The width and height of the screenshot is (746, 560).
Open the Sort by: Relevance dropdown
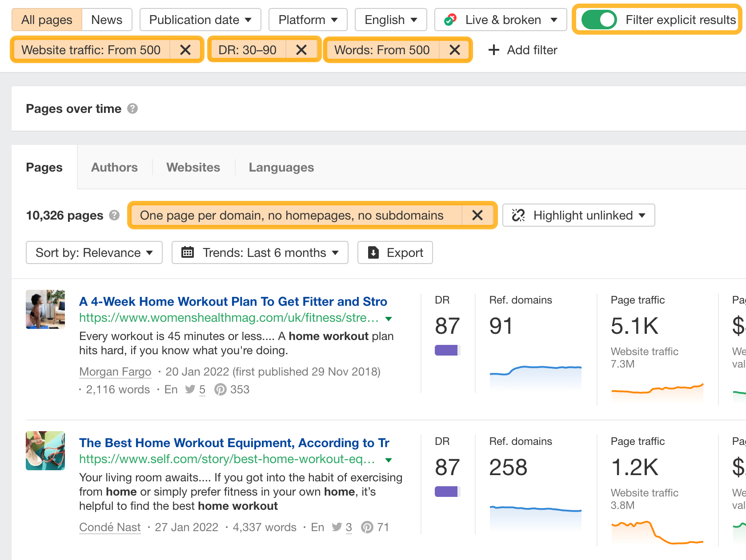tap(93, 252)
